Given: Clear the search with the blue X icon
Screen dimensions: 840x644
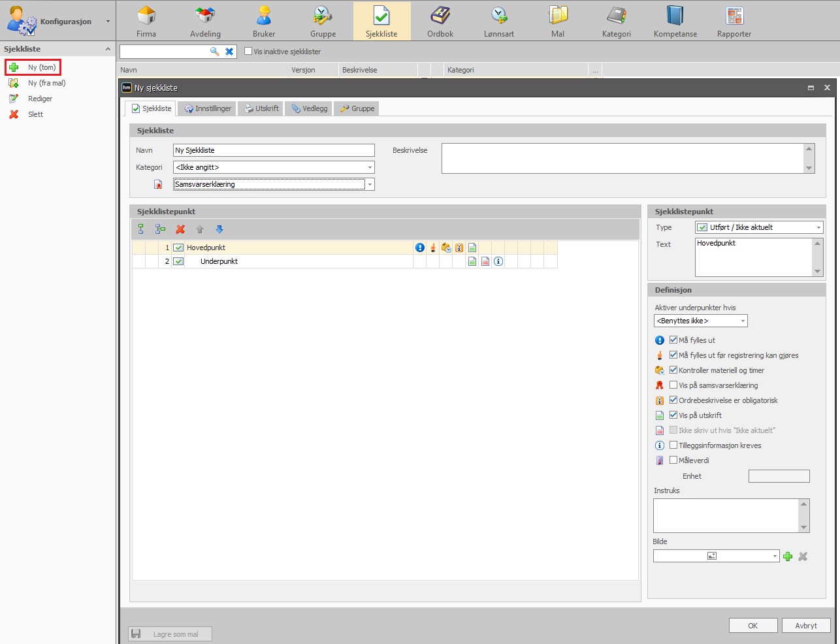Looking at the screenshot, I should 229,52.
